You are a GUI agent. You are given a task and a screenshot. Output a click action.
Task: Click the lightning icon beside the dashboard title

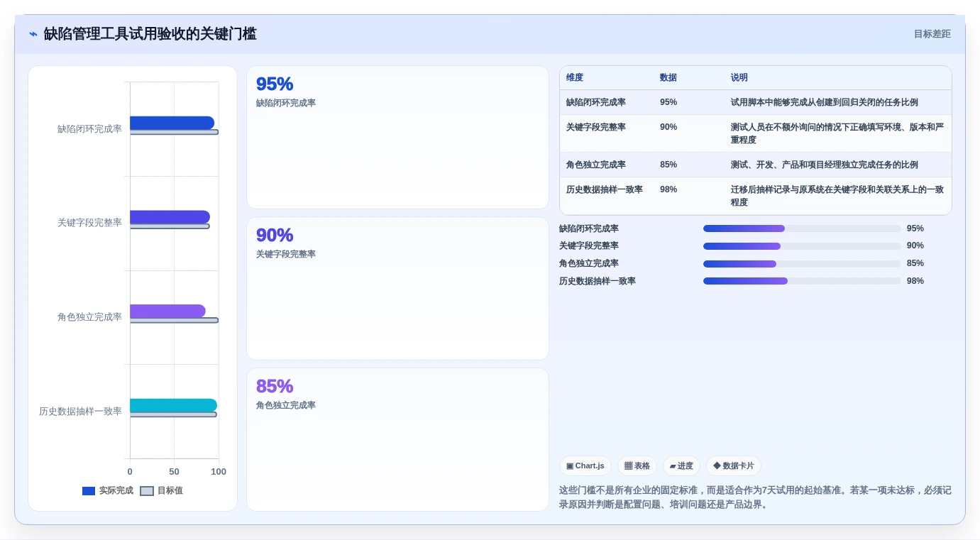(33, 34)
